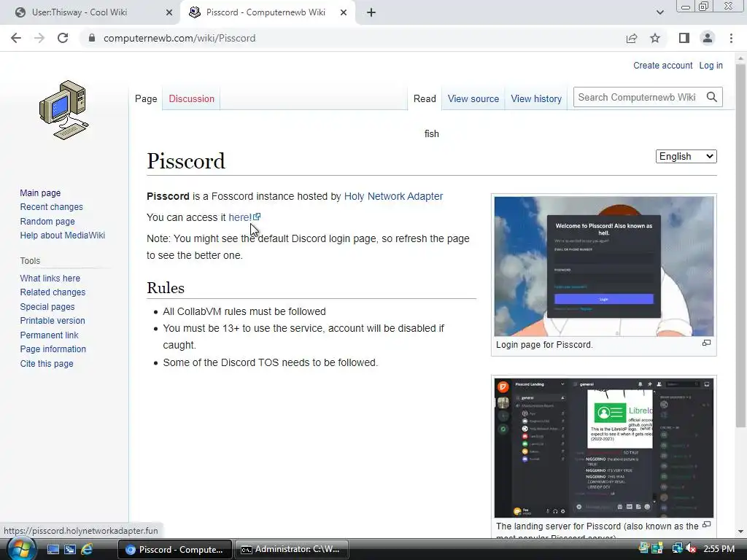Go back to the previous page
This screenshot has height=560, width=747.
pos(16,38)
